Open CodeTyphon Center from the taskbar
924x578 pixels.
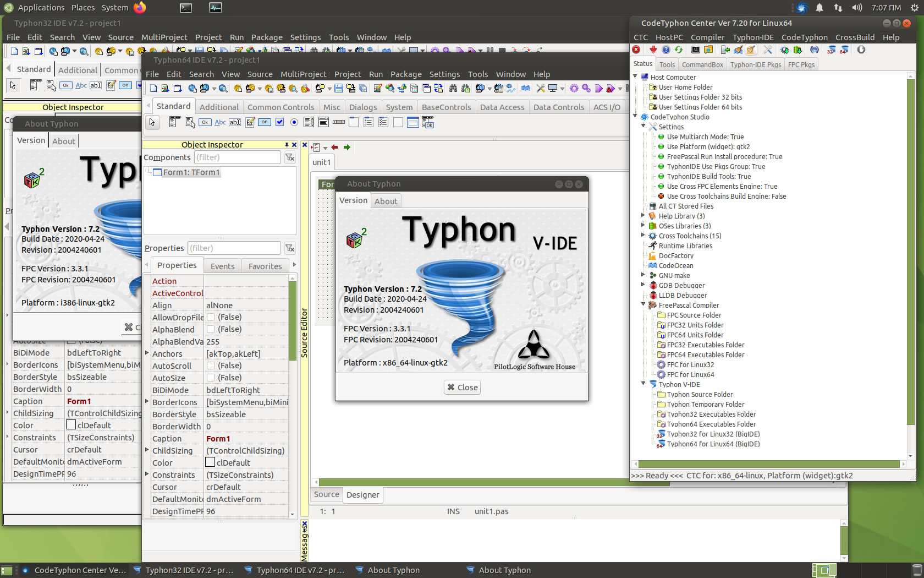click(x=74, y=570)
